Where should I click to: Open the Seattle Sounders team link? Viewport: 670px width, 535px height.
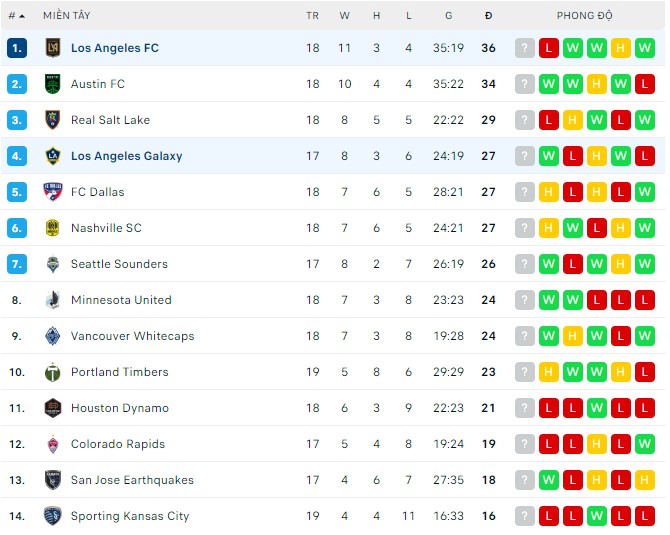[119, 264]
